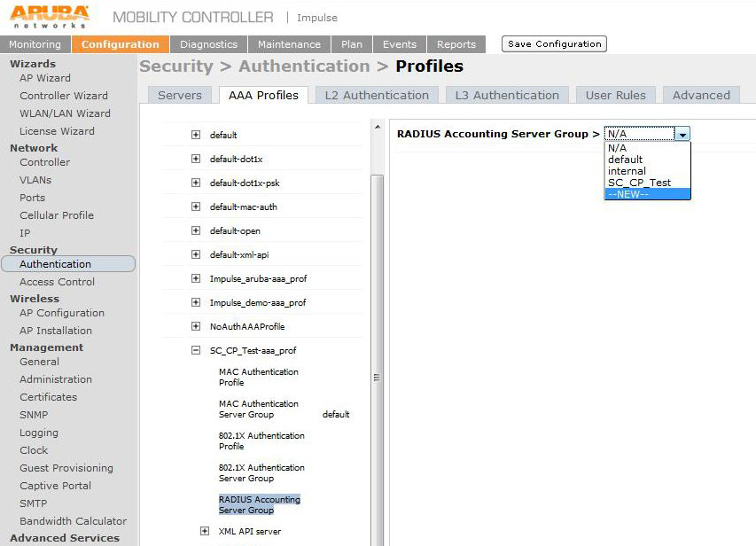Open Administration under Management
The width and height of the screenshot is (756, 546).
56,379
